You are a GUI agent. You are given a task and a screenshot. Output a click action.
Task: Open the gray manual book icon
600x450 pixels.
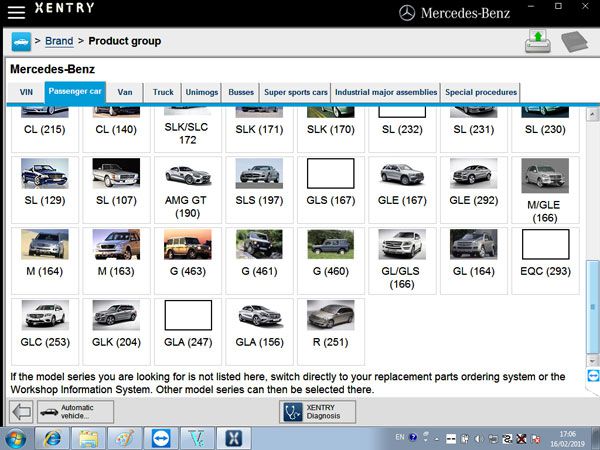[x=575, y=41]
